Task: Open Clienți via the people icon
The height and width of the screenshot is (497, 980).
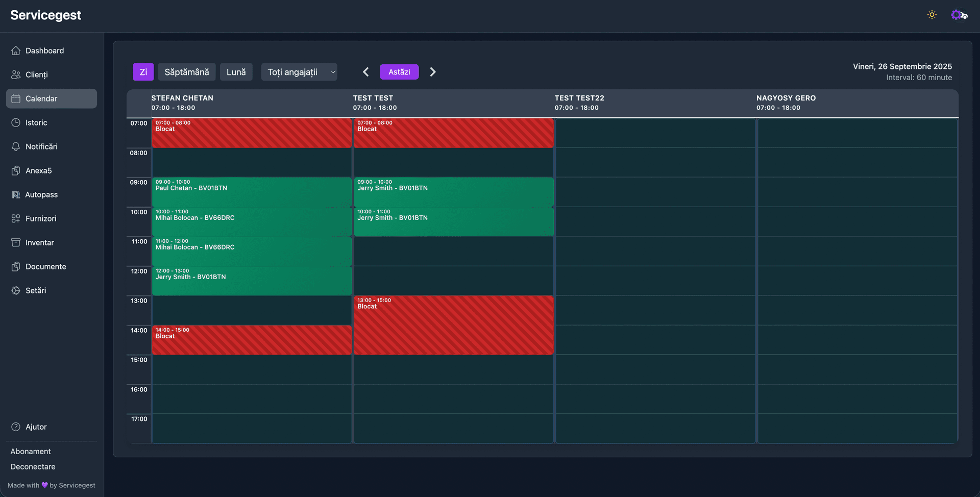Action: 16,74
